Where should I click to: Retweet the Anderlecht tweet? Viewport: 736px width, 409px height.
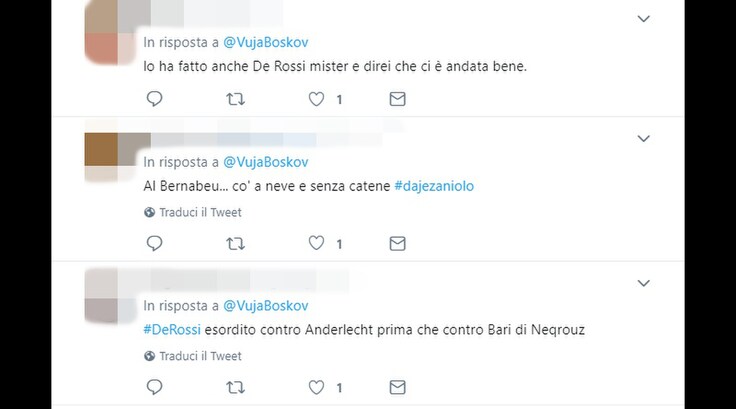click(x=235, y=387)
